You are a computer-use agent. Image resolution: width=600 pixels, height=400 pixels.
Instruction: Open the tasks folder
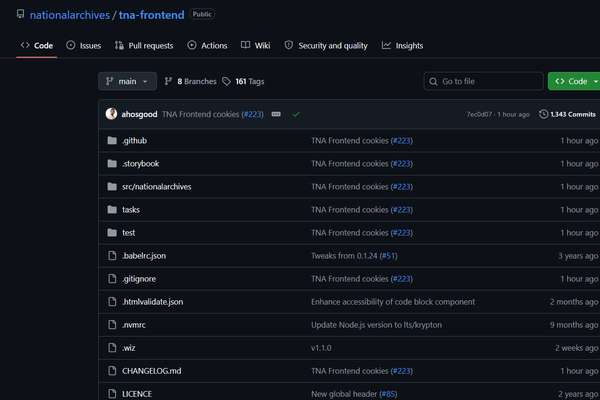(131, 209)
